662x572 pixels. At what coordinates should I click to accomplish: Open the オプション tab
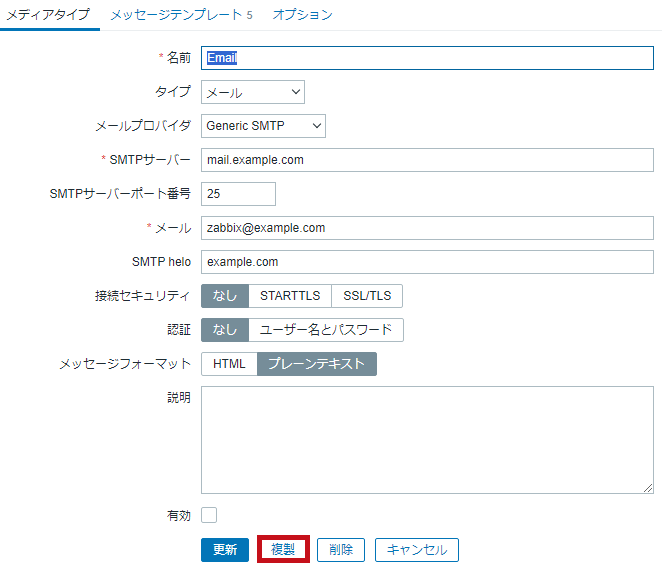point(302,15)
